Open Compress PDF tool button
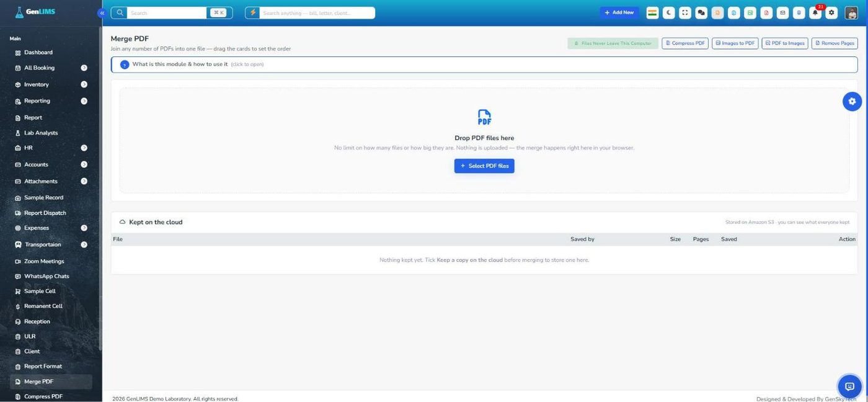 click(x=685, y=43)
